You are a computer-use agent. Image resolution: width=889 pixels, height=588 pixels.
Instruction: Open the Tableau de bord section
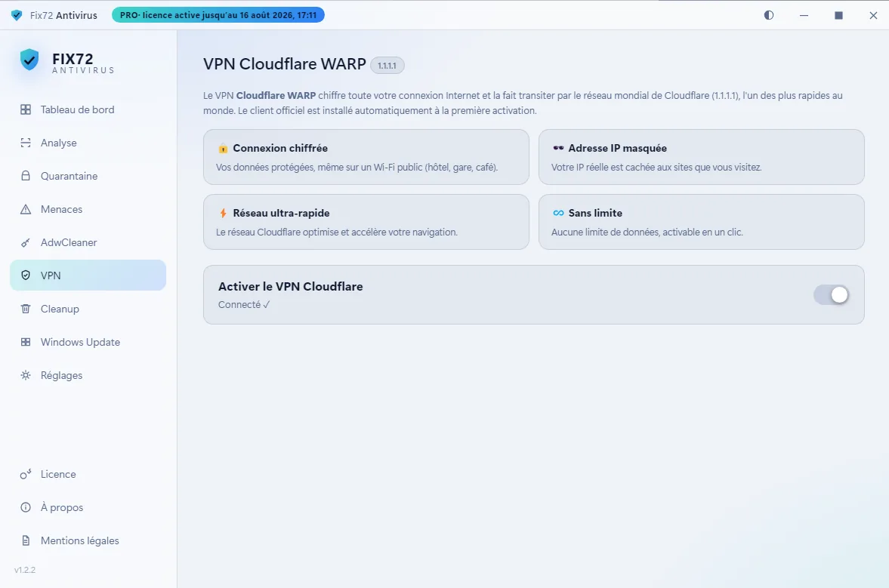(x=88, y=109)
